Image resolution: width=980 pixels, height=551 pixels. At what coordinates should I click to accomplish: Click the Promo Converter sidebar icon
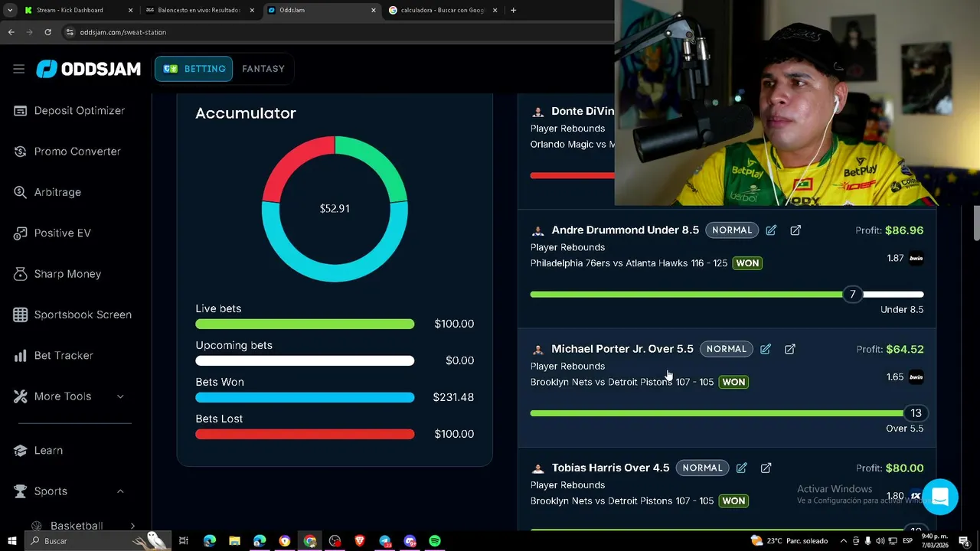pyautogui.click(x=21, y=152)
